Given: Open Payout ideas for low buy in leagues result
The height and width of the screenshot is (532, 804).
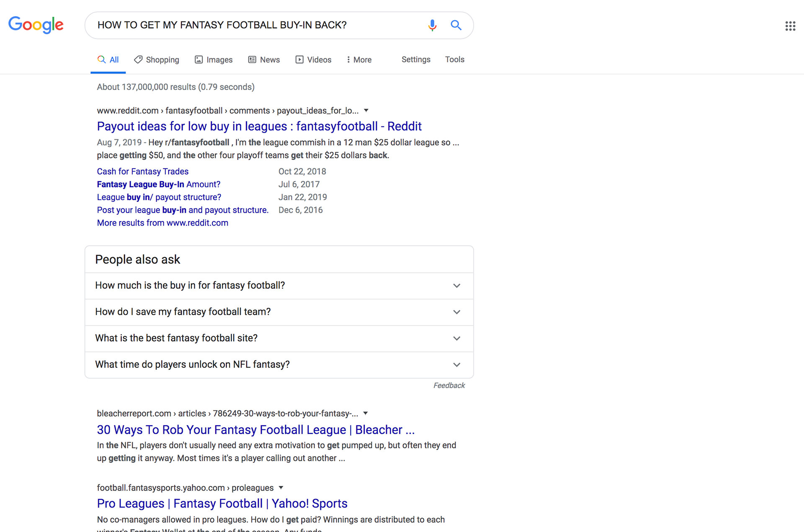Looking at the screenshot, I should (259, 126).
